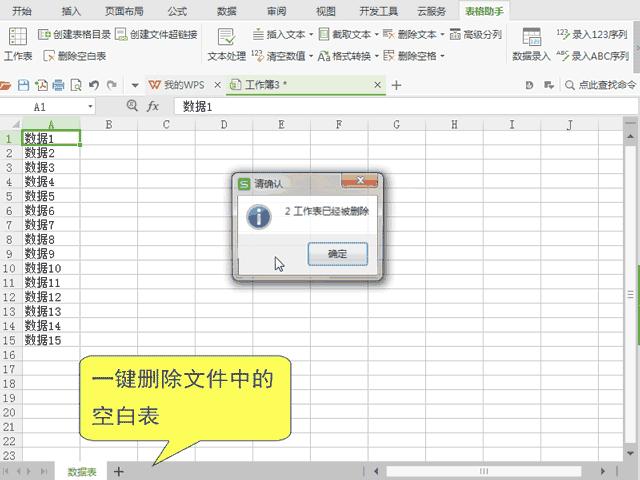Viewport: 640px width, 480px height.
Task: Click the 插入文本 icon
Action: coord(258,34)
